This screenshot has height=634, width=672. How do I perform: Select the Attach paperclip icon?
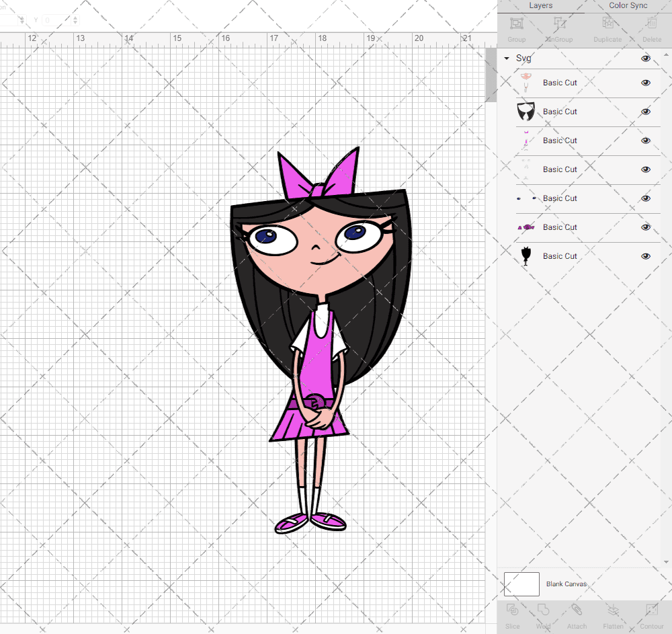tap(577, 610)
